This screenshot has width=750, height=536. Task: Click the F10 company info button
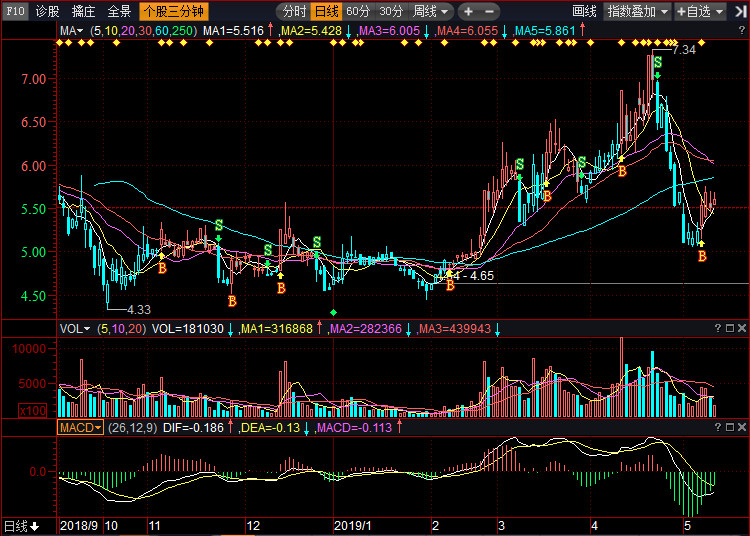pyautogui.click(x=14, y=12)
